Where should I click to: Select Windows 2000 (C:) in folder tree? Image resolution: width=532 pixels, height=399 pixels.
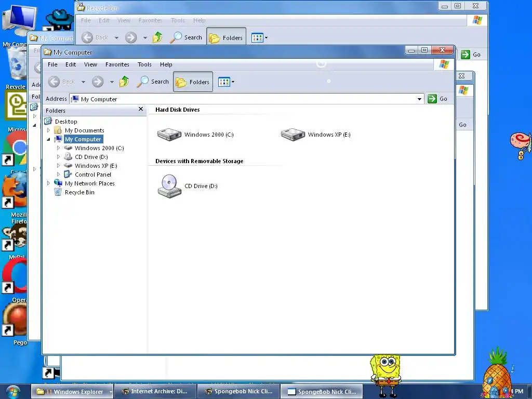pos(99,148)
